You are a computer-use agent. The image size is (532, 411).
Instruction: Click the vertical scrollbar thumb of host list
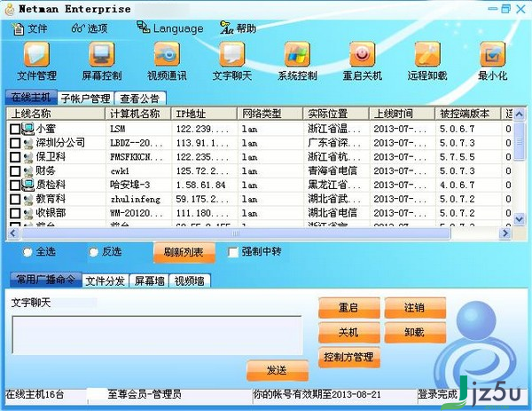tap(519, 141)
